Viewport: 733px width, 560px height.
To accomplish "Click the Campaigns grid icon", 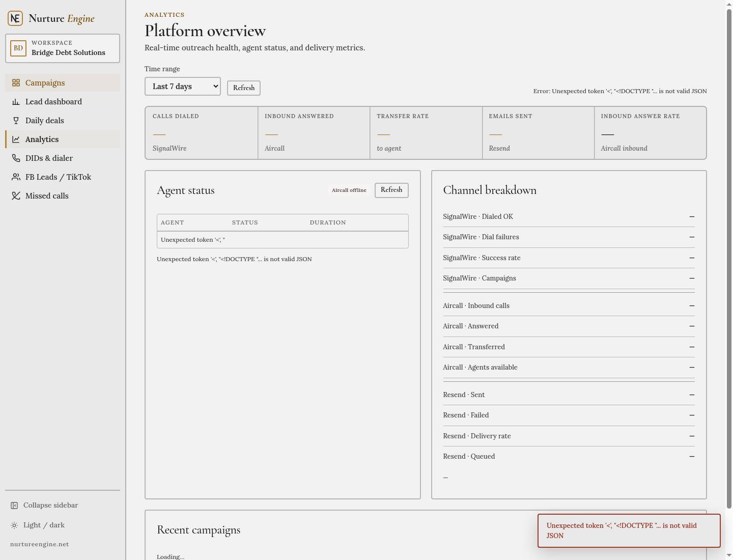I will (16, 83).
